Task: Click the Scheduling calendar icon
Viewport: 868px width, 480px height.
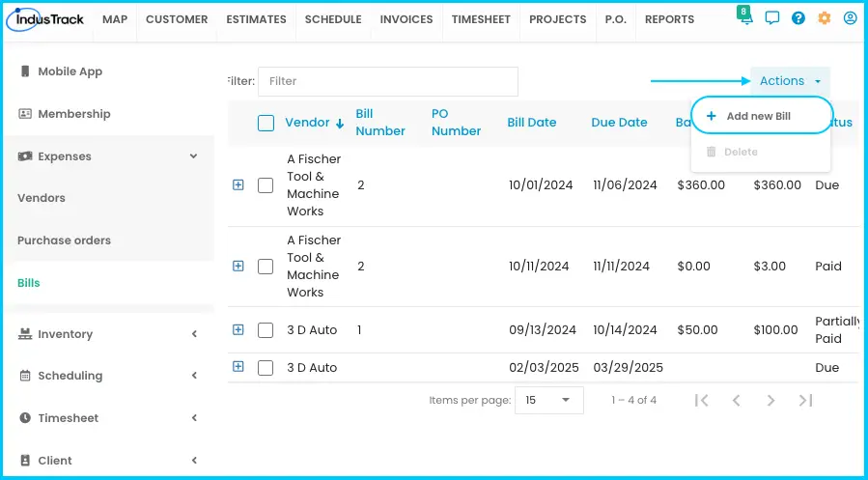Action: 25,376
